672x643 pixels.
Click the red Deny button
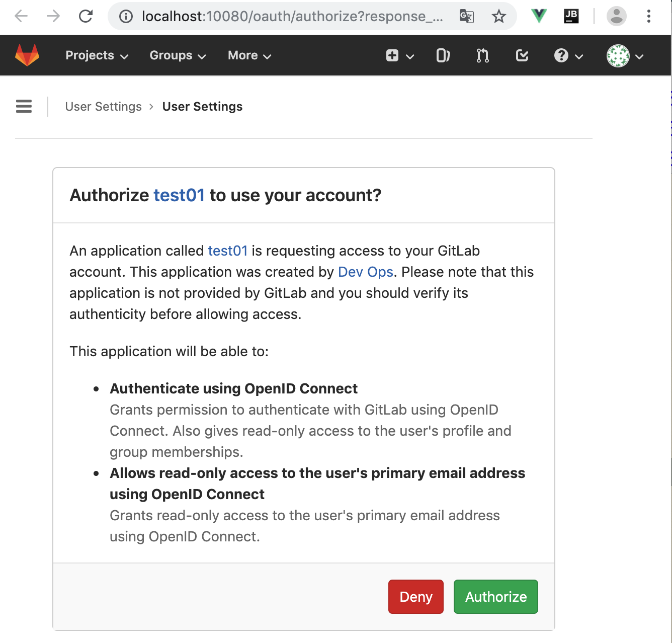416,597
